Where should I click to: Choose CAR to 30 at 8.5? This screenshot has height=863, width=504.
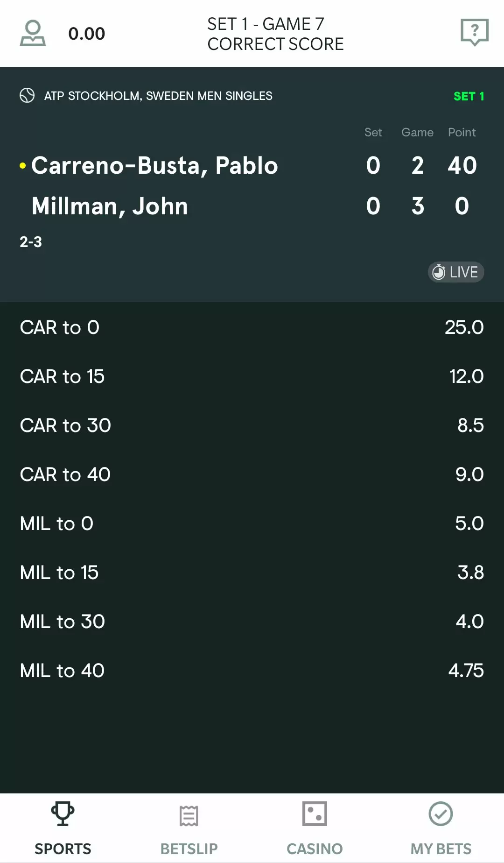(252, 425)
